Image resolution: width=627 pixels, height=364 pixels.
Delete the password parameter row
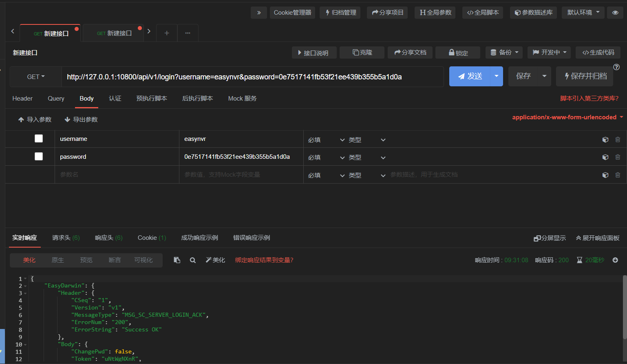click(x=618, y=157)
